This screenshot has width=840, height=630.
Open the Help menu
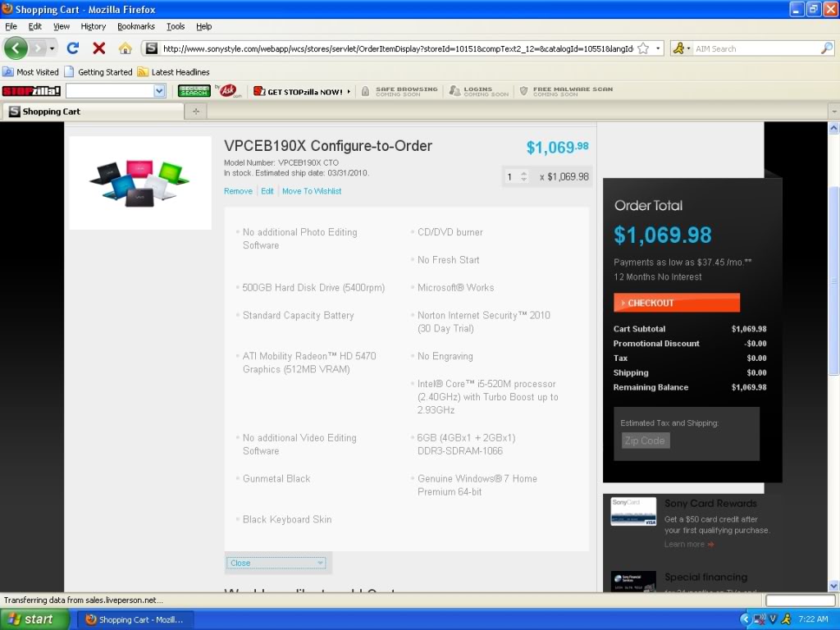point(203,26)
